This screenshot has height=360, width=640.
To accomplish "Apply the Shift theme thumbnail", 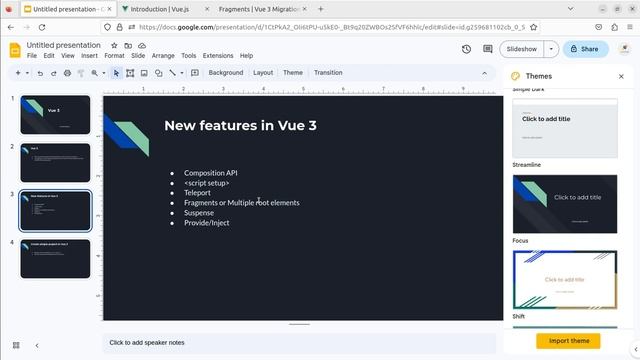I will click(x=565, y=280).
